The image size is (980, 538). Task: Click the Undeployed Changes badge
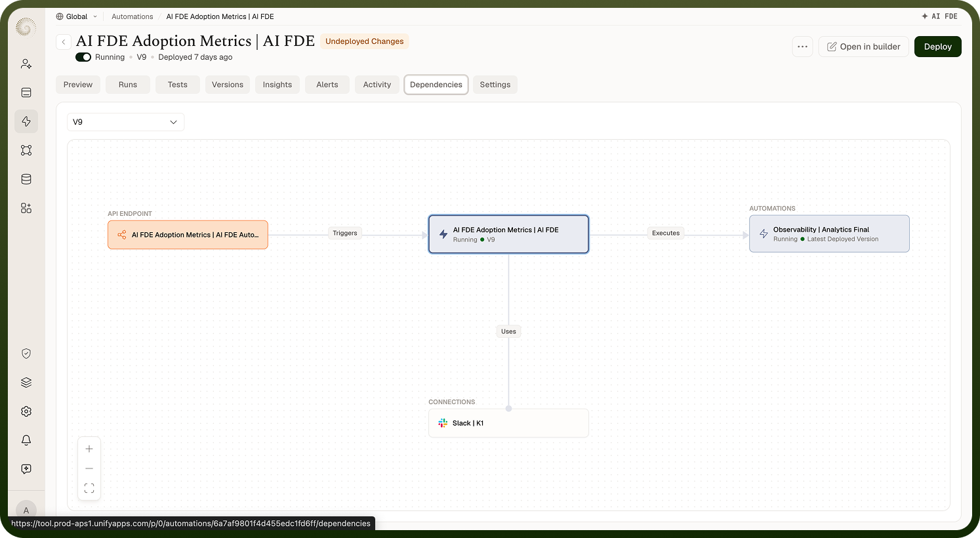click(x=365, y=41)
